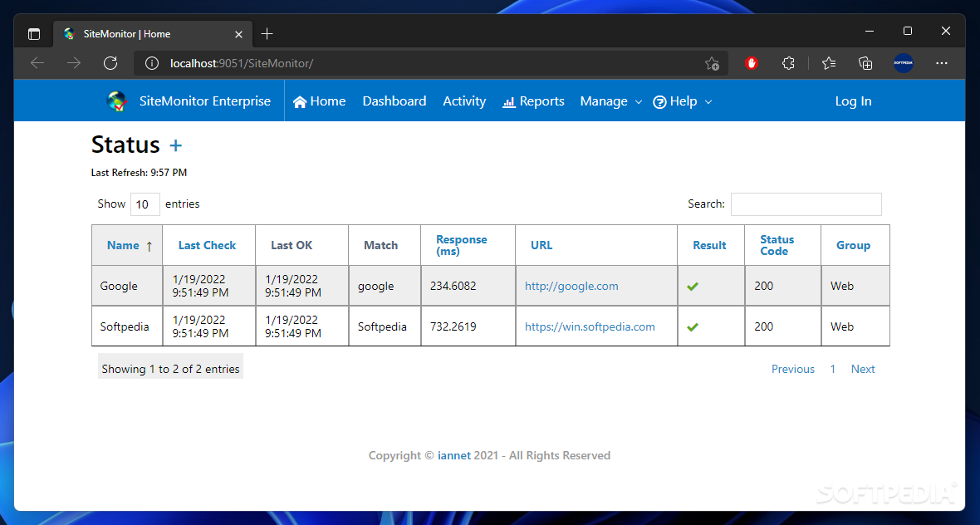This screenshot has width=980, height=525.
Task: Open the http://google.com link
Action: [571, 287]
